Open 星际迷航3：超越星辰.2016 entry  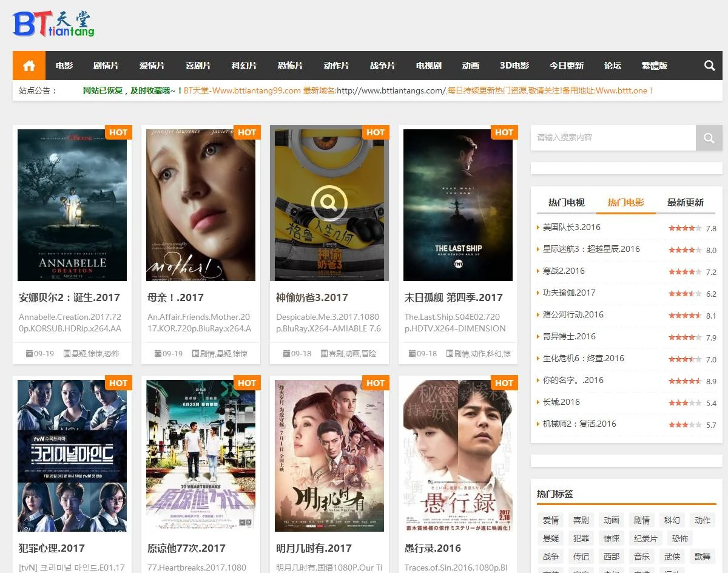pyautogui.click(x=591, y=249)
